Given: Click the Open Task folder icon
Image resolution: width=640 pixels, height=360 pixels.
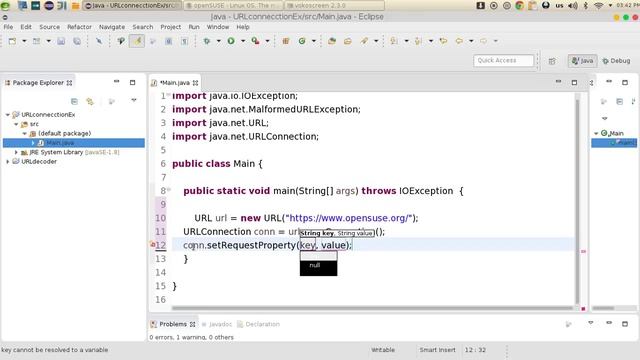Looking at the screenshot, I should [x=348, y=41].
